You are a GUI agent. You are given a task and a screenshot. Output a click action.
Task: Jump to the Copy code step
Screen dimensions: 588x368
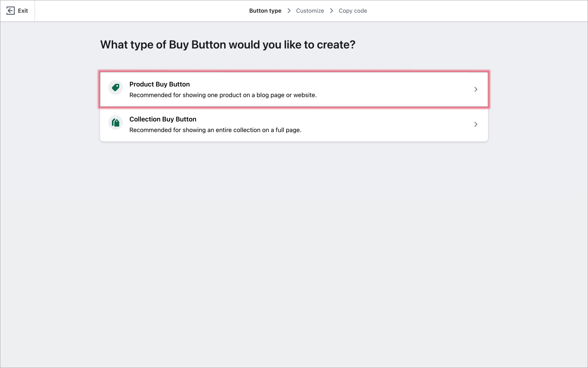(x=353, y=11)
